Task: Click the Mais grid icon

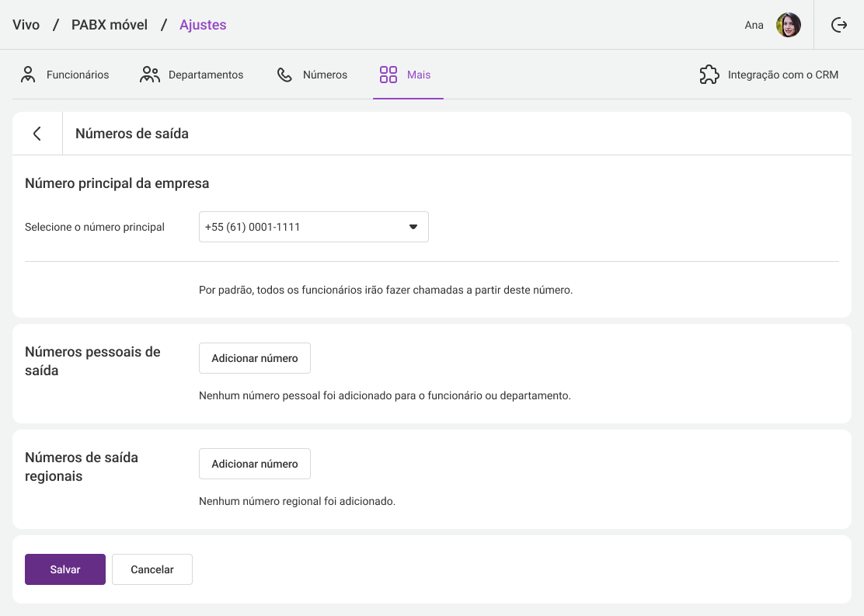Action: (x=388, y=75)
